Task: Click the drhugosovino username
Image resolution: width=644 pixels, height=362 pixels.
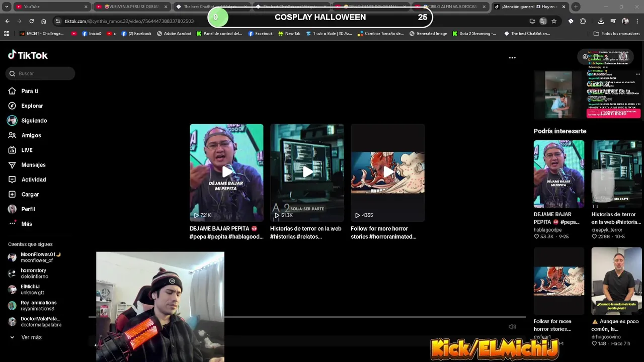Action: 606,337
